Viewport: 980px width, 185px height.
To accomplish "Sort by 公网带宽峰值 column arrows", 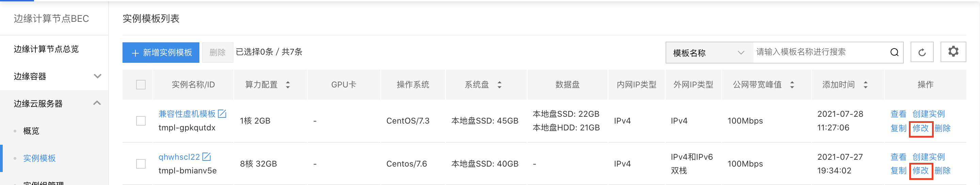I will point(792,85).
